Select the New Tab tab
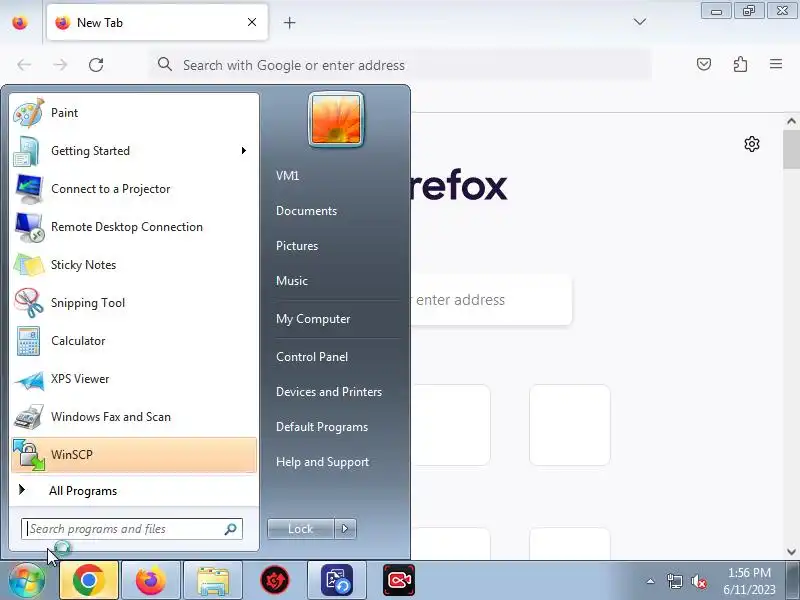Viewport: 800px width, 600px height. [157, 22]
